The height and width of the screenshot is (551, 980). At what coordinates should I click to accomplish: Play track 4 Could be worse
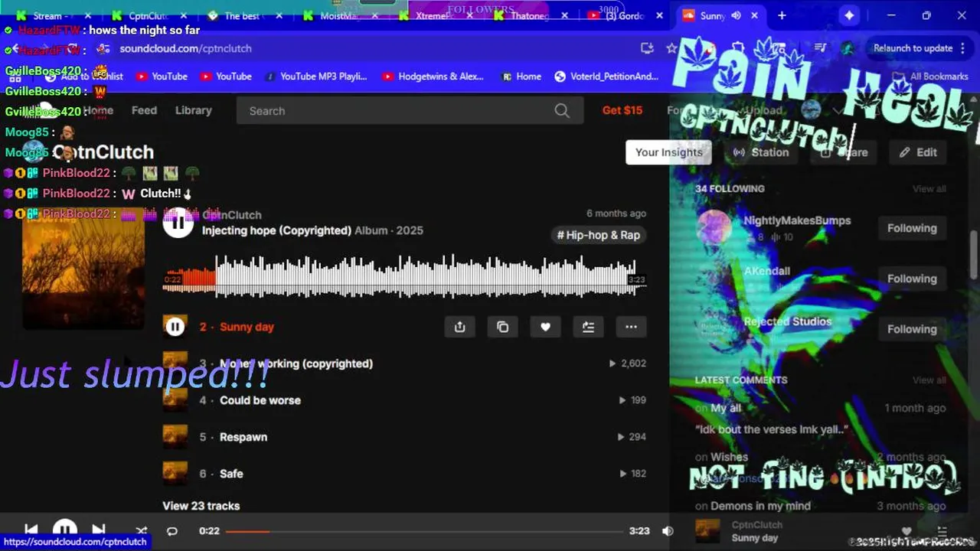click(260, 400)
